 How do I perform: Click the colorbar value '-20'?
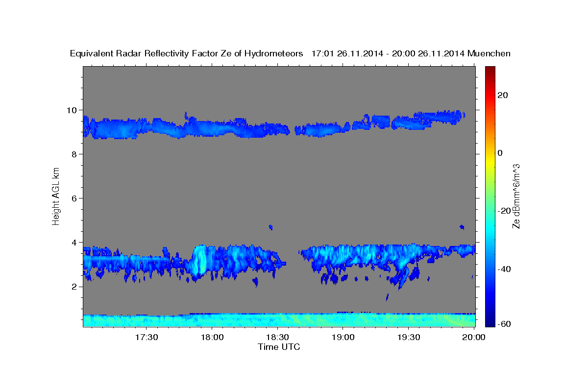505,211
